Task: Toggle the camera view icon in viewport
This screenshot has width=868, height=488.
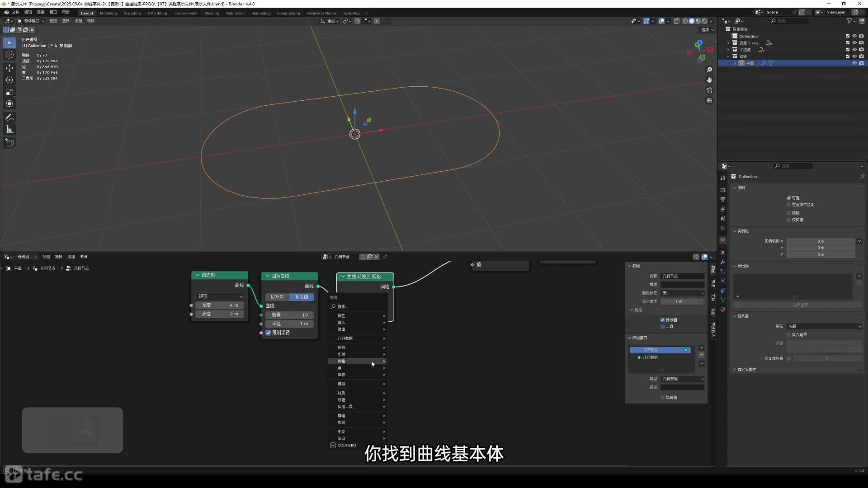Action: 709,90
